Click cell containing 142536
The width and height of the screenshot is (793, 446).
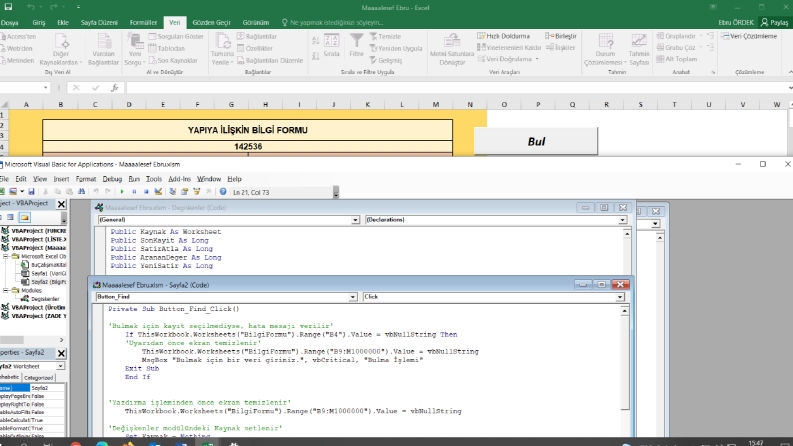pos(248,147)
